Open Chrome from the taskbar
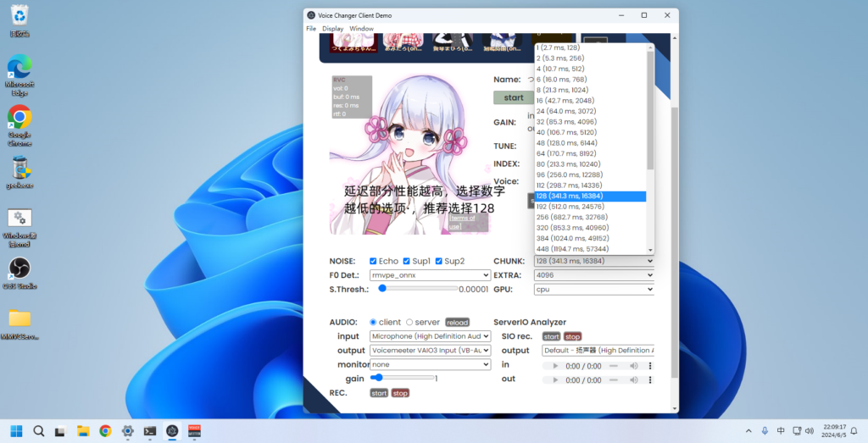Image resolution: width=868 pixels, height=443 pixels. (105, 431)
